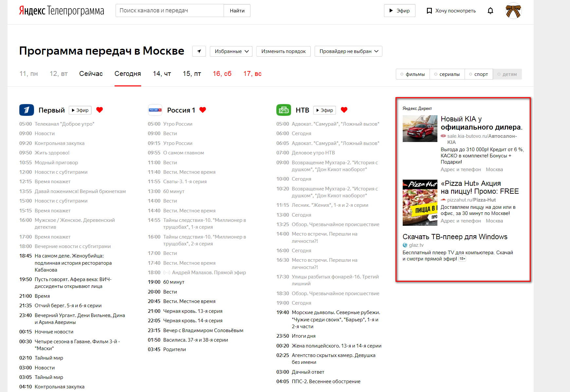Open the Первый channel logo
Image resolution: width=570 pixels, height=392 pixels.
click(27, 110)
